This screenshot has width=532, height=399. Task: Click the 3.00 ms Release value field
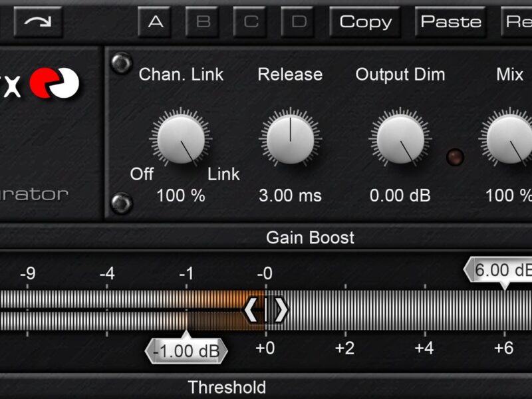(x=290, y=196)
